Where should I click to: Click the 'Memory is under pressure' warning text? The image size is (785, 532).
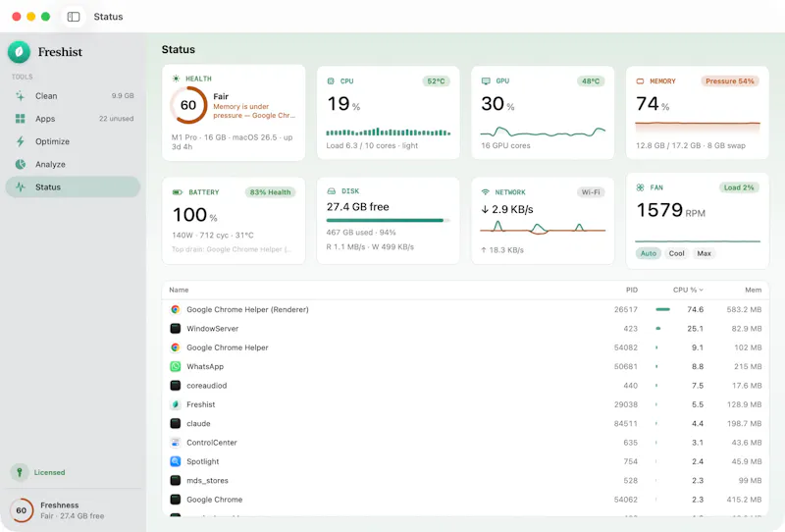point(254,111)
